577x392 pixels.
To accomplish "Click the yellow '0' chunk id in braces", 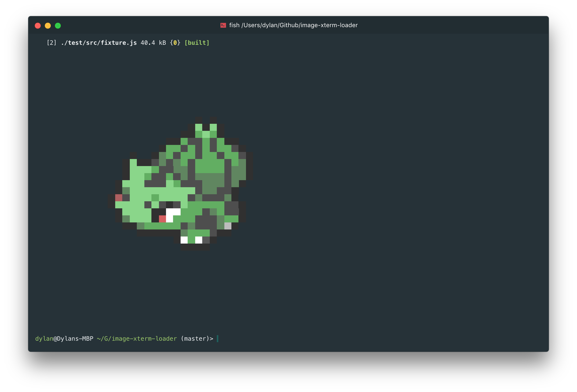I will (x=175, y=43).
